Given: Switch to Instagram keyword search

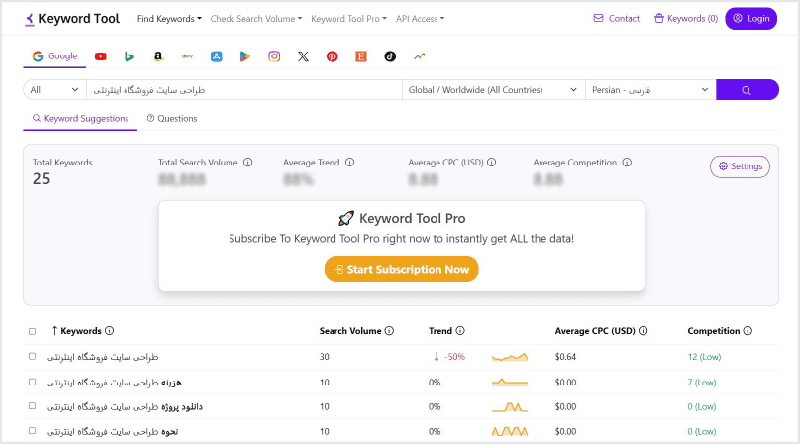Looking at the screenshot, I should tap(274, 57).
